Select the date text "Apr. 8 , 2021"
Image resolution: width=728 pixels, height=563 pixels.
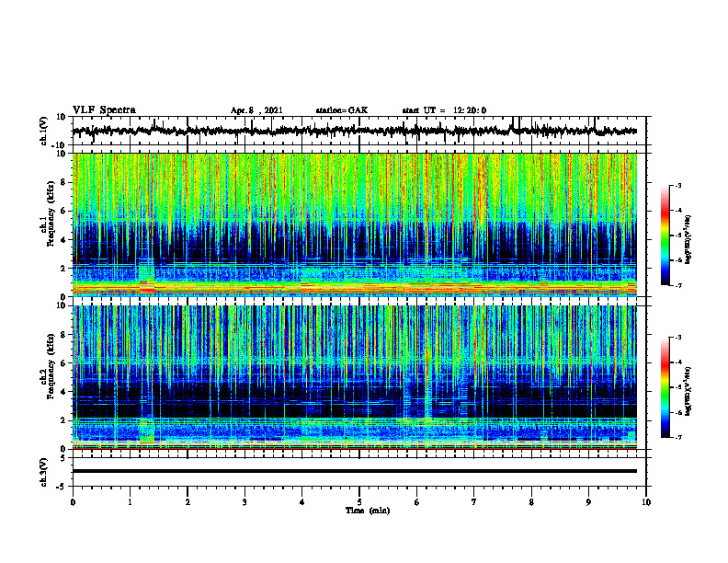[x=256, y=110]
